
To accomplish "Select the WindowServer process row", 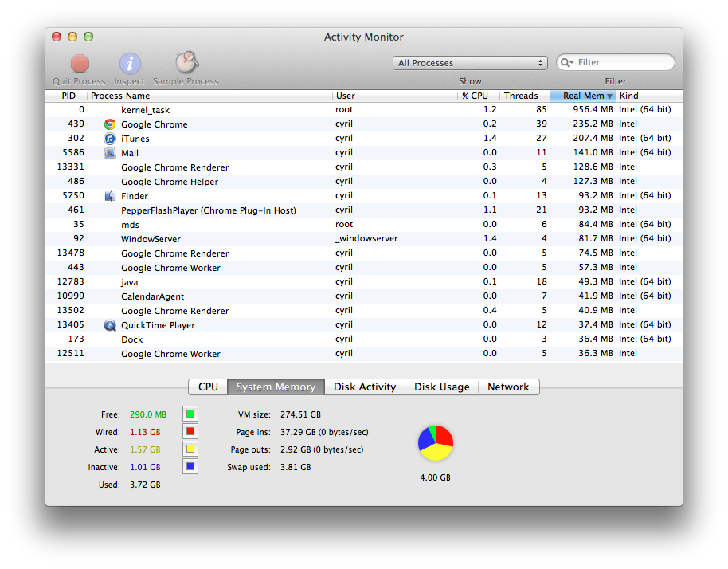I will click(x=364, y=239).
